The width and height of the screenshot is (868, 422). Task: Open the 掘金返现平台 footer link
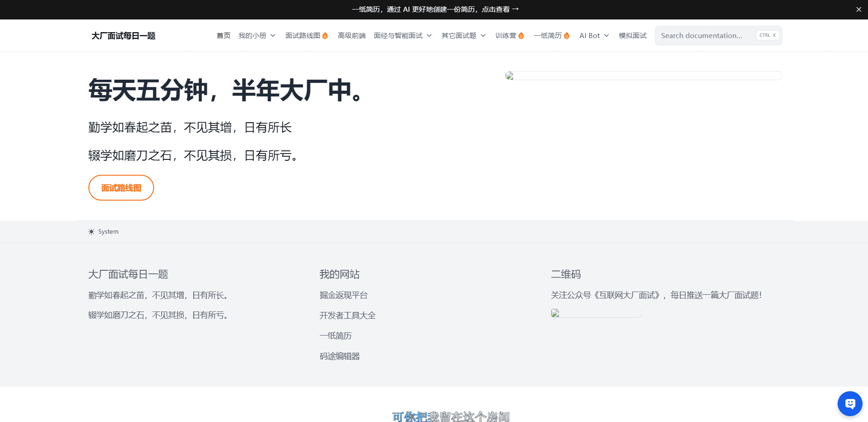tap(344, 295)
